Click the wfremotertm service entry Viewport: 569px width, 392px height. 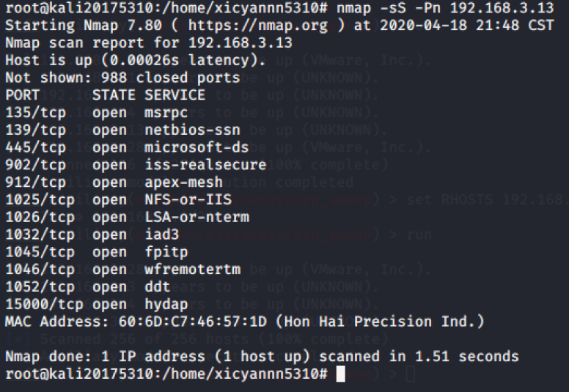[192, 270]
